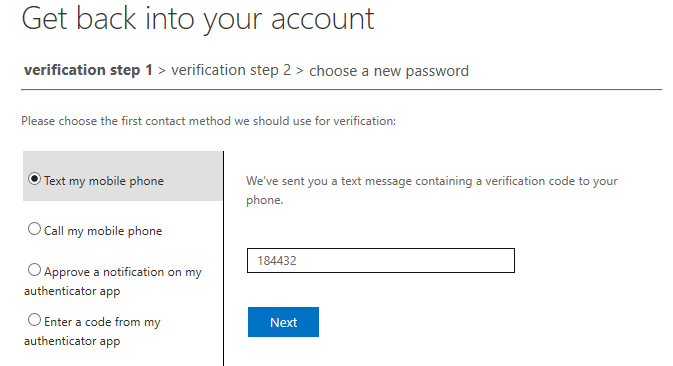Image resolution: width=673 pixels, height=366 pixels.
Task: Click the 'Get back into your account' heading
Action: point(198,19)
